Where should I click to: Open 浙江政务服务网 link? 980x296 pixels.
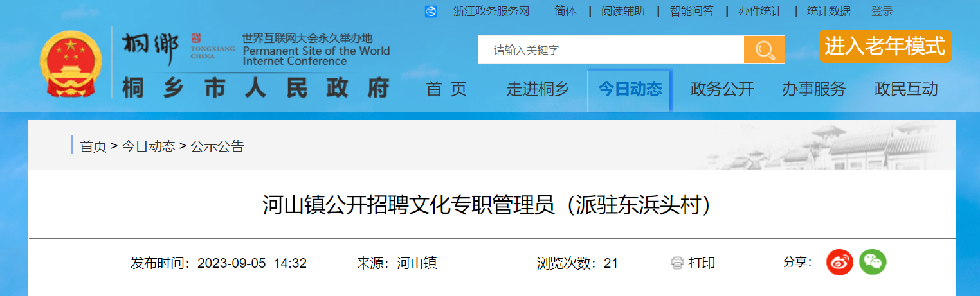[x=491, y=12]
